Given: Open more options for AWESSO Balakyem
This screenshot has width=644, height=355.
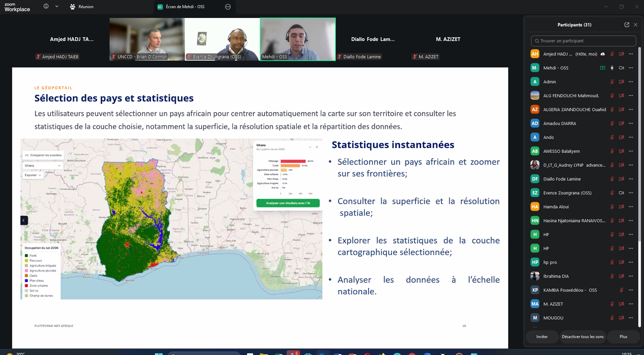Looking at the screenshot, I should (631, 151).
